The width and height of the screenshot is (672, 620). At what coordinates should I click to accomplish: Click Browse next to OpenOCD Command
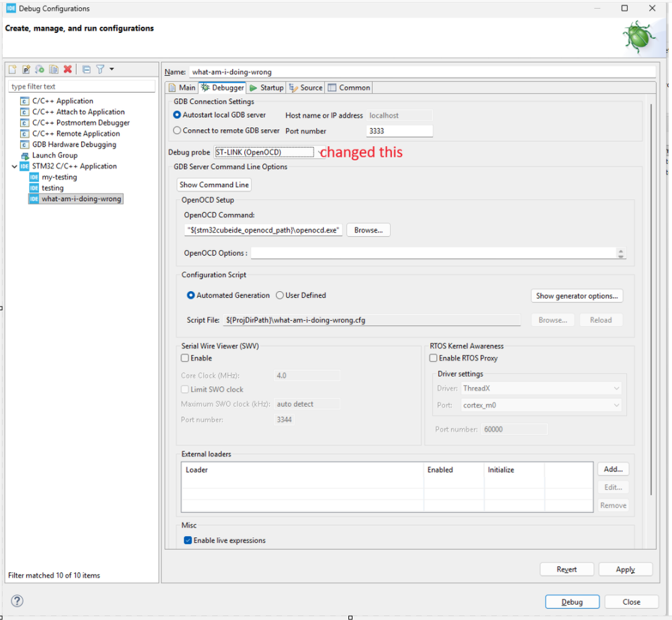pyautogui.click(x=369, y=230)
